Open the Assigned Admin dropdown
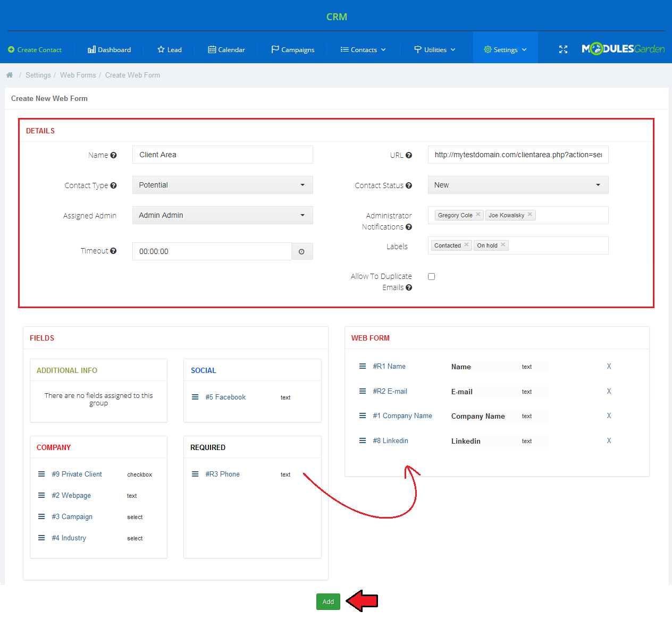 tap(223, 215)
